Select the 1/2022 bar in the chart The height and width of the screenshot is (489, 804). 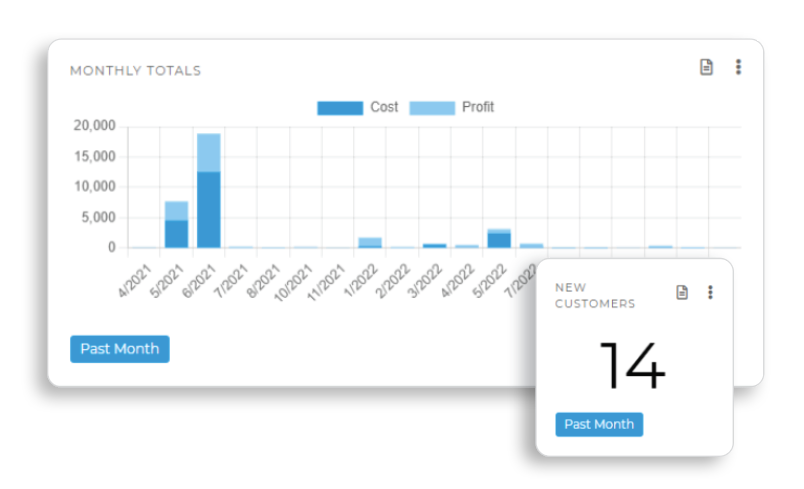point(370,242)
